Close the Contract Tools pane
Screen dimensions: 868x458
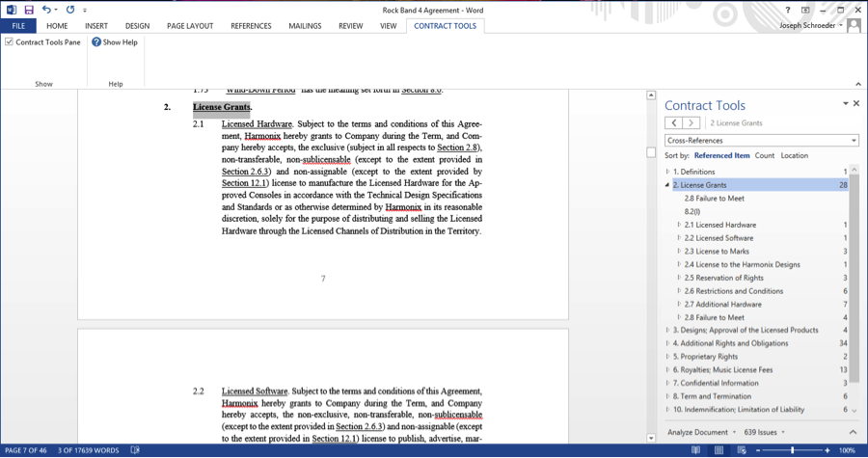tap(856, 103)
